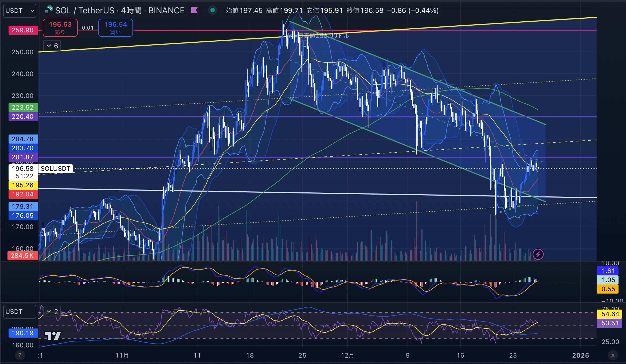Click the 220.40 purple price label
The height and width of the screenshot is (364, 626).
[23, 117]
